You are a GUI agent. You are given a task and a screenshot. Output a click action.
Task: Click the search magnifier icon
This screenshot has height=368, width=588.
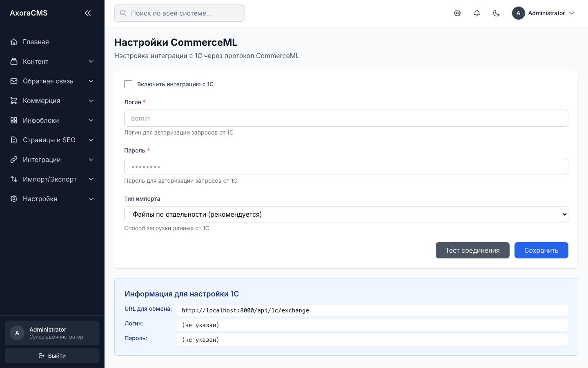(x=123, y=13)
